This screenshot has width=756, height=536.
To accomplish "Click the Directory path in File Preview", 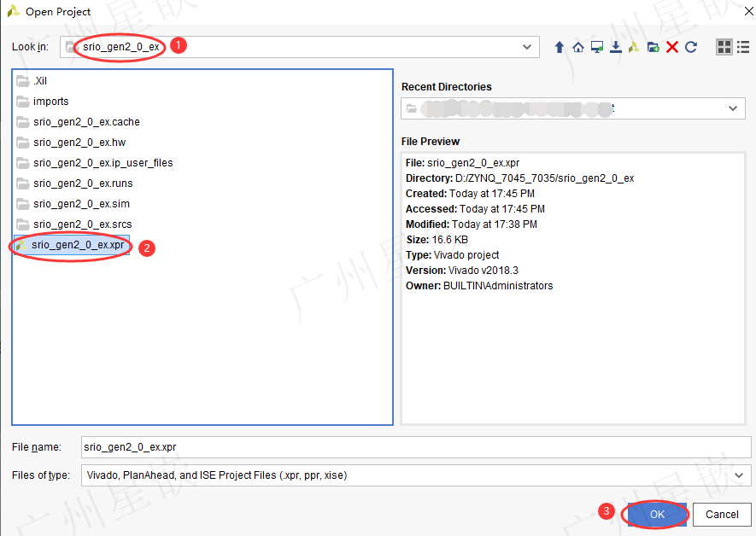I will (544, 178).
